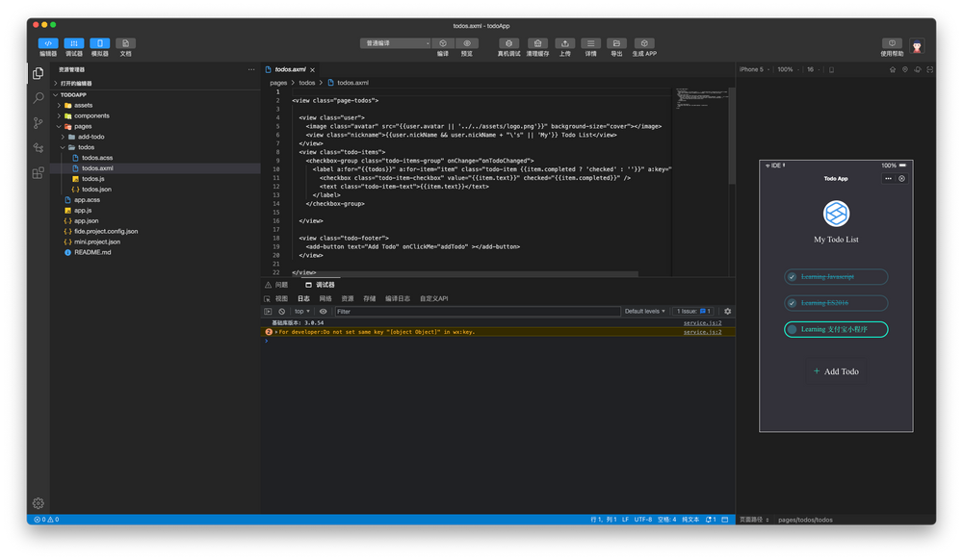Image resolution: width=963 pixels, height=560 pixels.
Task: Expand the 打开的编辑器 section
Action: coord(155,83)
